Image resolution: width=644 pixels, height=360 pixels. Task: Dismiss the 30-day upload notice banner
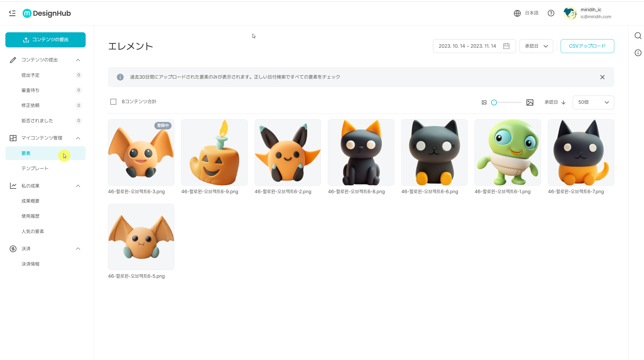602,77
